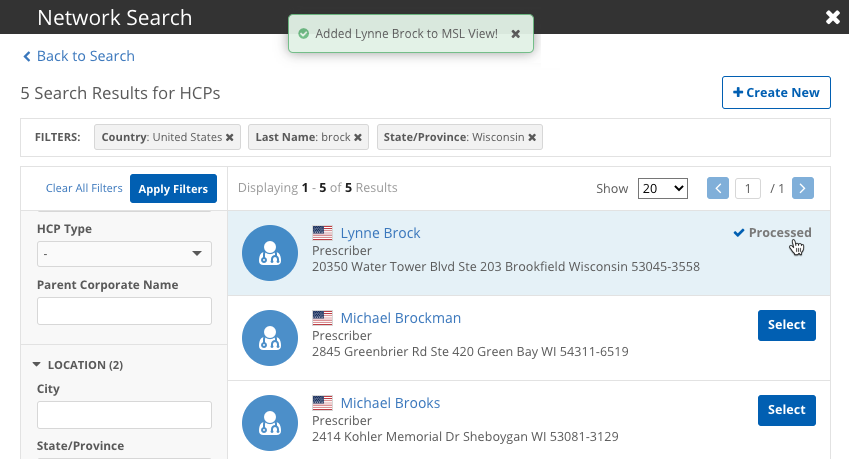Collapse the LOCATION filter section
This screenshot has width=849, height=459.
[x=37, y=365]
